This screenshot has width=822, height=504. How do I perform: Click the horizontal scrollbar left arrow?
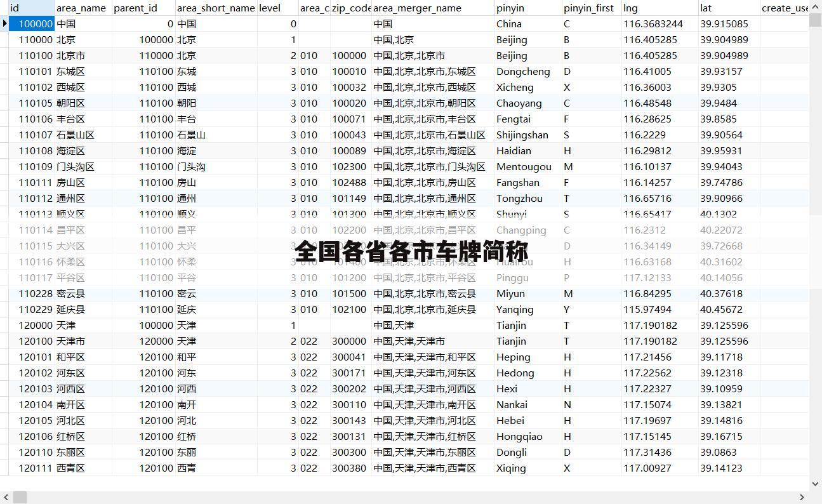point(6,497)
